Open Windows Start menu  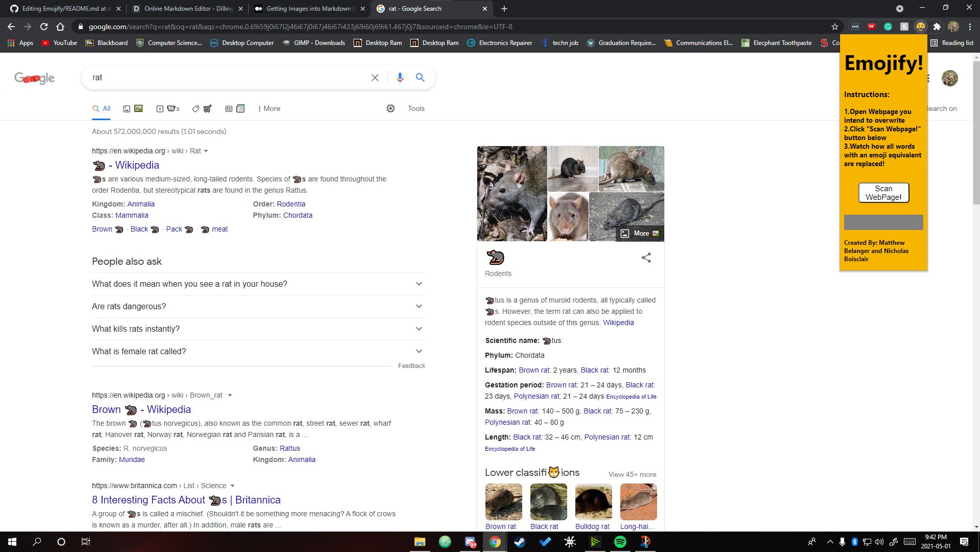pyautogui.click(x=12, y=542)
